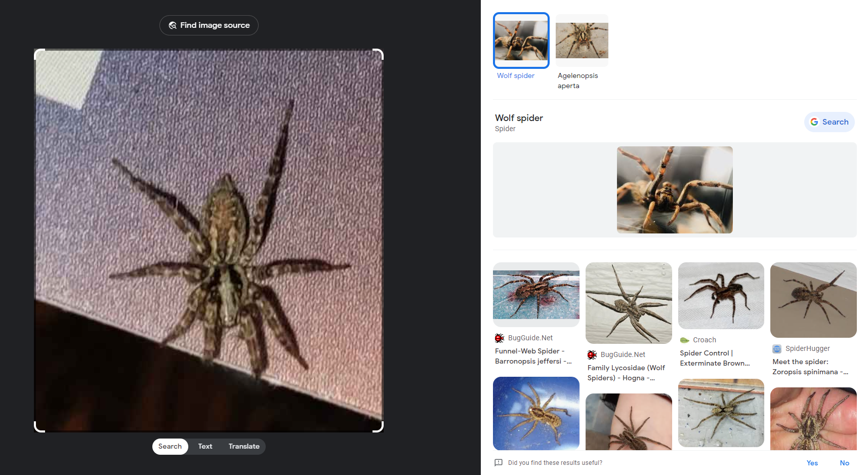Viewport: 868px width, 475px height.
Task: Switch to the Text mode tab
Action: pos(205,447)
